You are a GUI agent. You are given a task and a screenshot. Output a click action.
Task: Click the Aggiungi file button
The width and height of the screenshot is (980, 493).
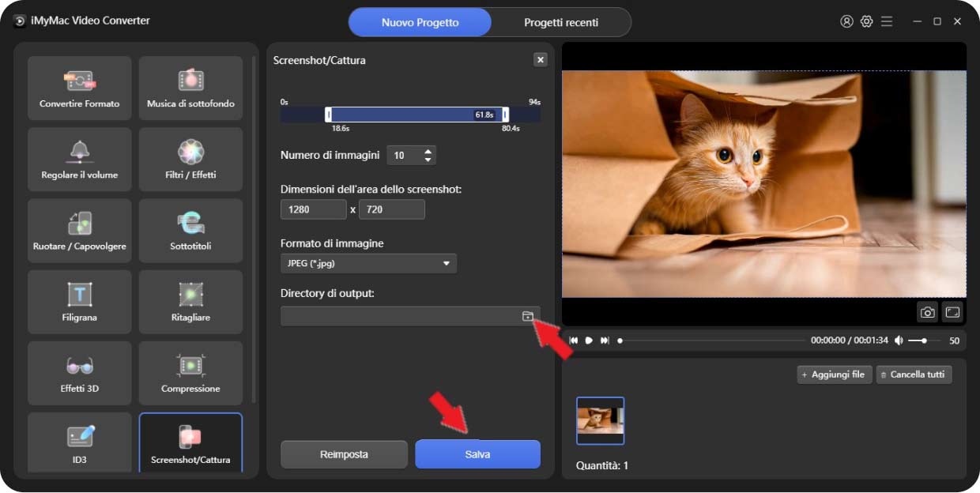[834, 374]
